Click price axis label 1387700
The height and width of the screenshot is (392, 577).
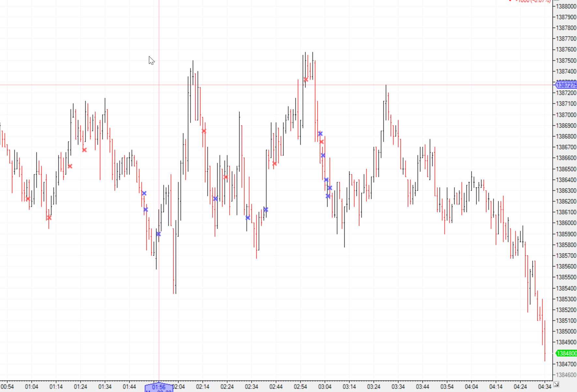(566, 38)
